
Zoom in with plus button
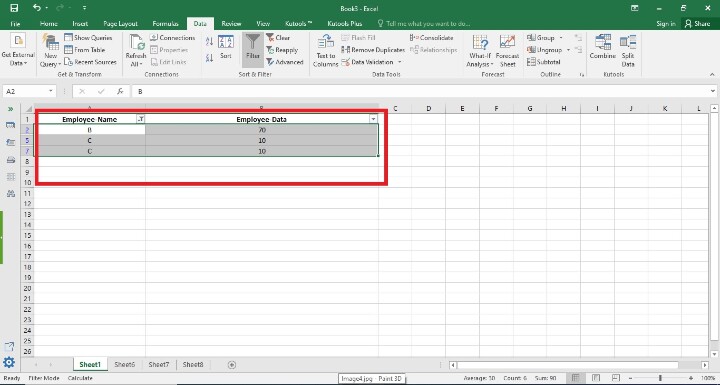pos(691,378)
